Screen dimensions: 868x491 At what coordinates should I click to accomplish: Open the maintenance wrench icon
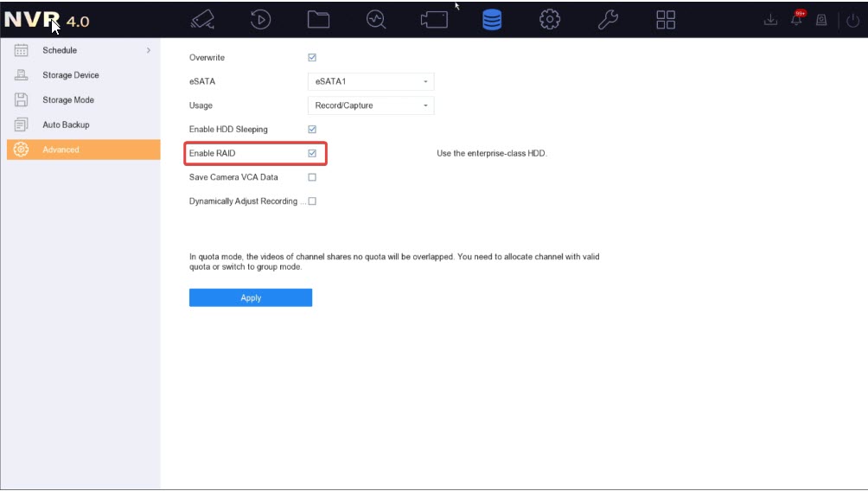pos(608,20)
